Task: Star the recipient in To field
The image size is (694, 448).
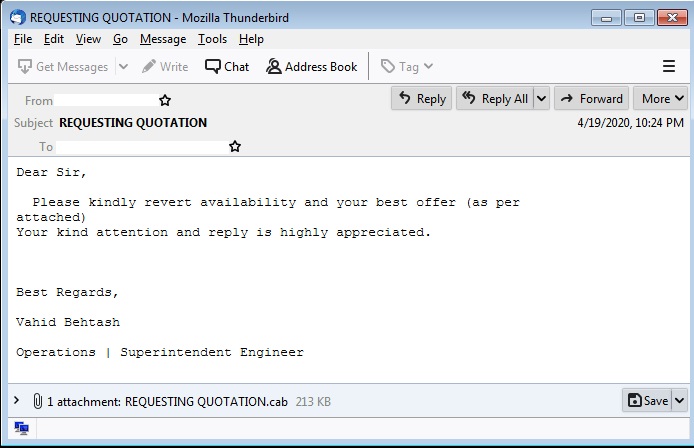Action: click(235, 146)
